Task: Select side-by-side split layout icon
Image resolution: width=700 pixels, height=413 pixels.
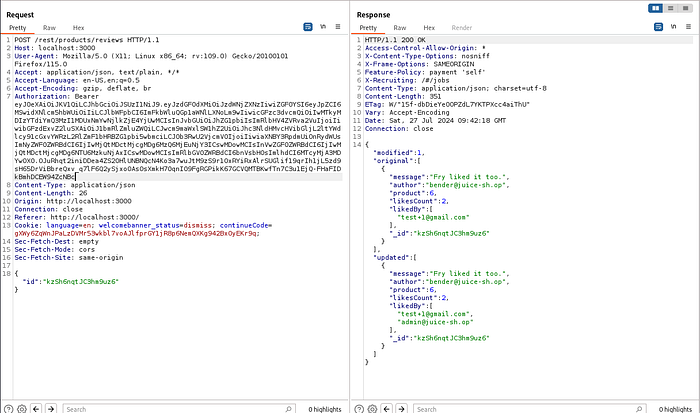Action: pyautogui.click(x=655, y=8)
